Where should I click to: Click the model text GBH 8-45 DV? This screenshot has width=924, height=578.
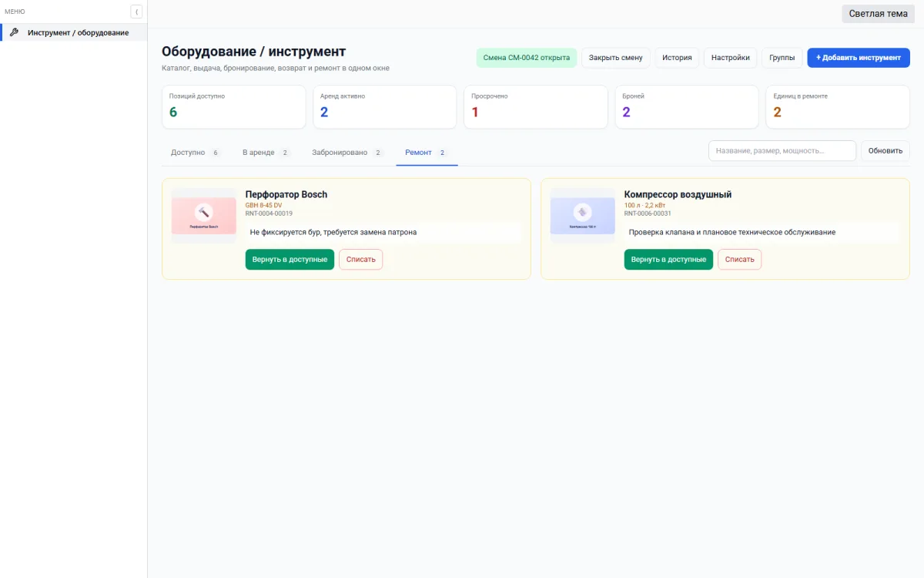(x=264, y=206)
